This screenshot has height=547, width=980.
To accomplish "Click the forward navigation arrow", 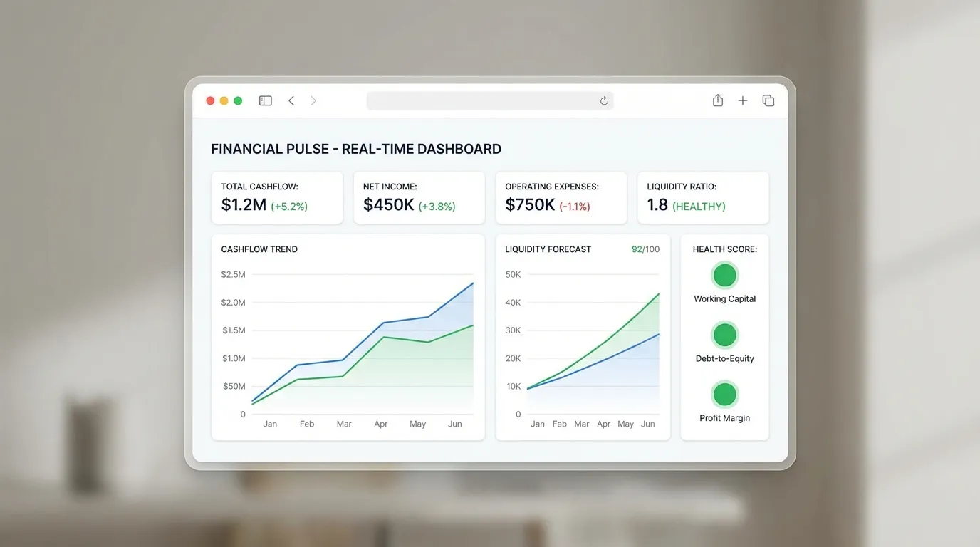I will 313,101.
